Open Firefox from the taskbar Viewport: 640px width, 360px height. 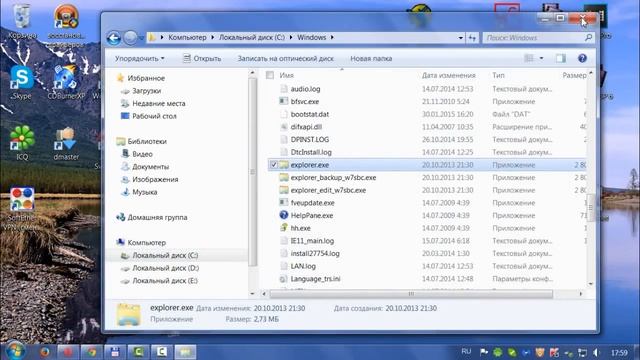pos(44,352)
